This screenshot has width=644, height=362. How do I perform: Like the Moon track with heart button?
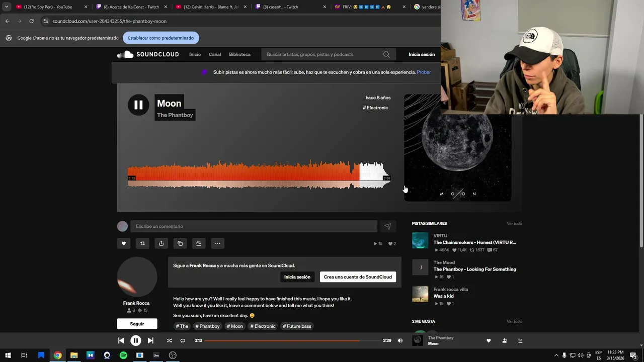coord(124,243)
